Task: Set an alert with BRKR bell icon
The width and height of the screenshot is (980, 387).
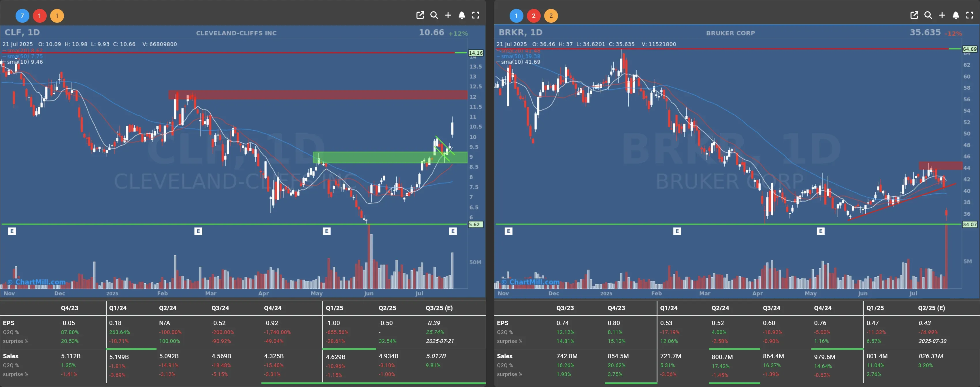Action: pos(956,15)
